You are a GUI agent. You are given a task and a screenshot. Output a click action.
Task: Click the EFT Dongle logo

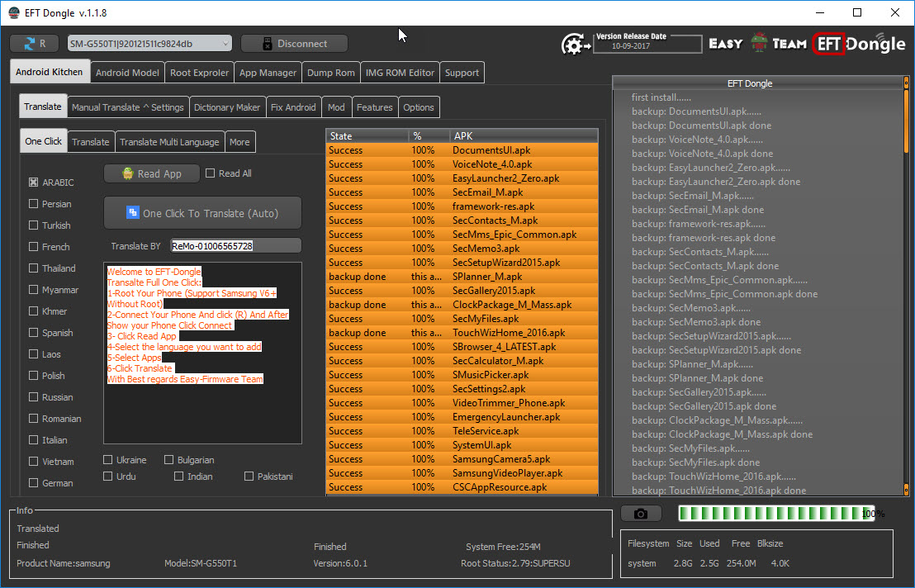[x=859, y=44]
